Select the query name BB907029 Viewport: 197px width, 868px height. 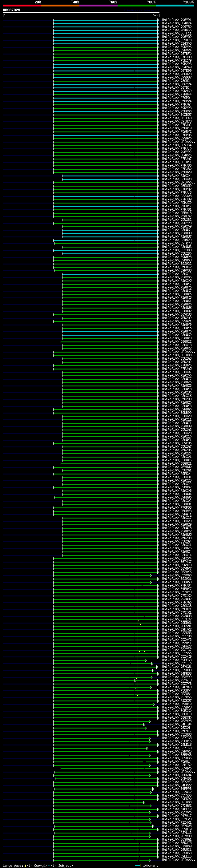(11, 10)
